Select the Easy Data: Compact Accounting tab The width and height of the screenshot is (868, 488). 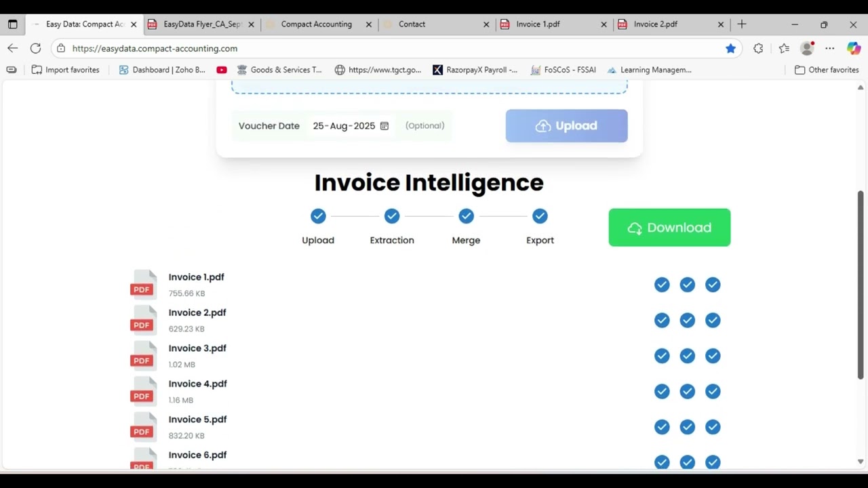85,24
